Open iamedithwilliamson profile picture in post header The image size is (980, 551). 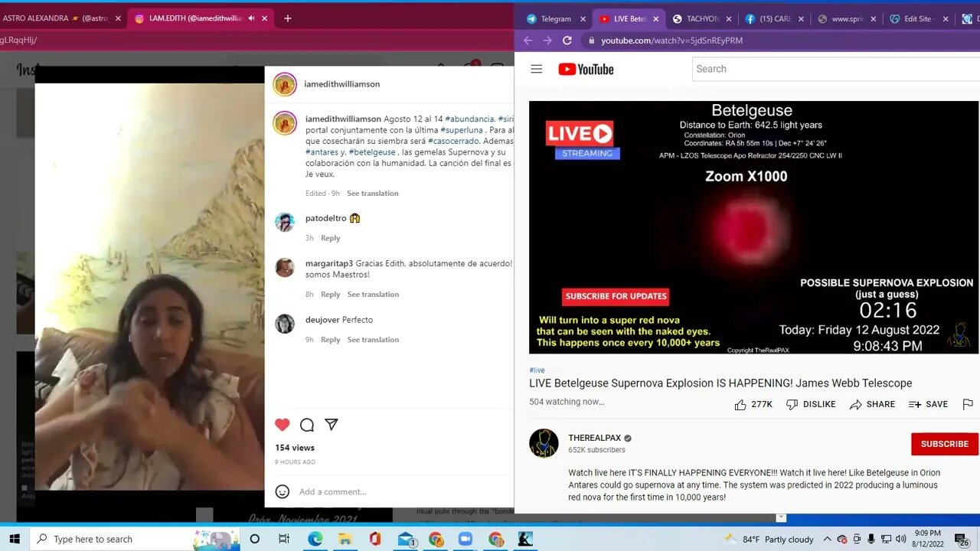click(x=285, y=84)
